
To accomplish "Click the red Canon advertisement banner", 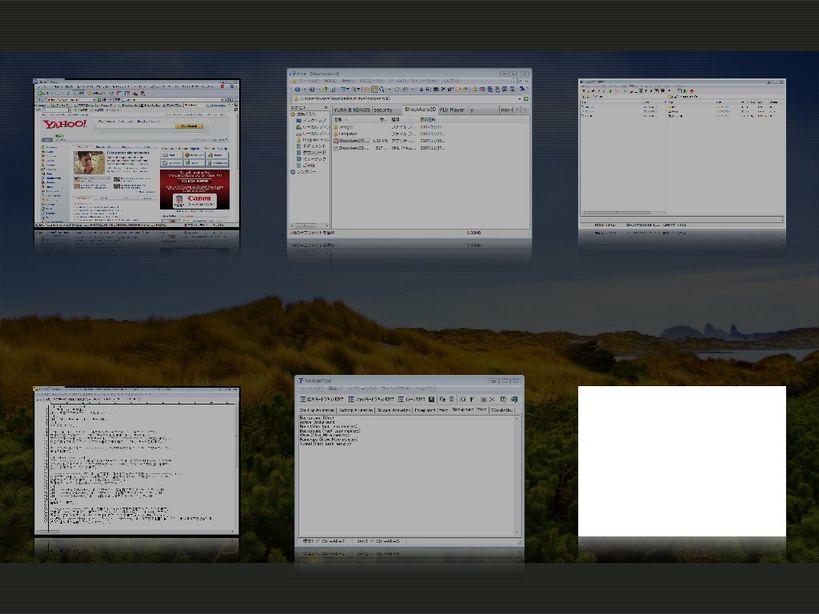I will coord(194,190).
